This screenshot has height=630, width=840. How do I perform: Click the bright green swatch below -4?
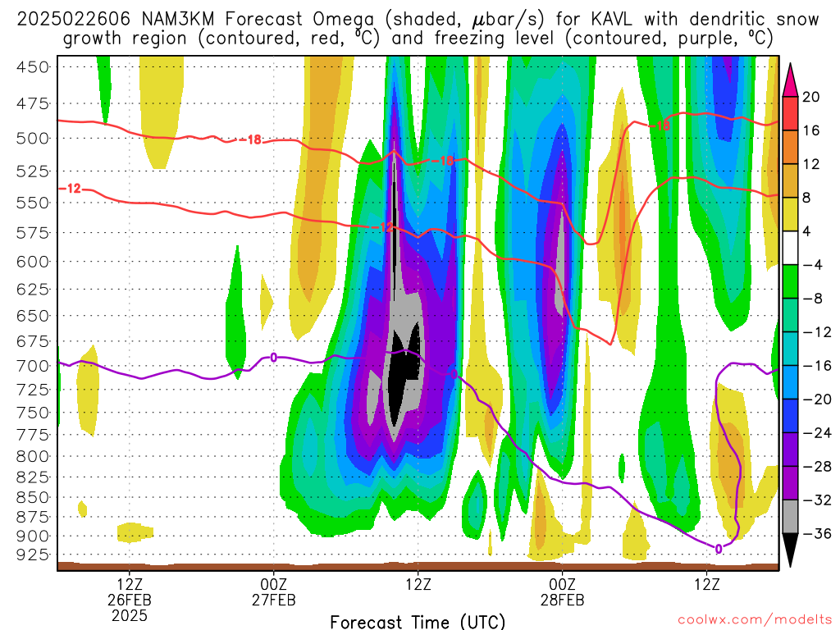pyautogui.click(x=790, y=281)
